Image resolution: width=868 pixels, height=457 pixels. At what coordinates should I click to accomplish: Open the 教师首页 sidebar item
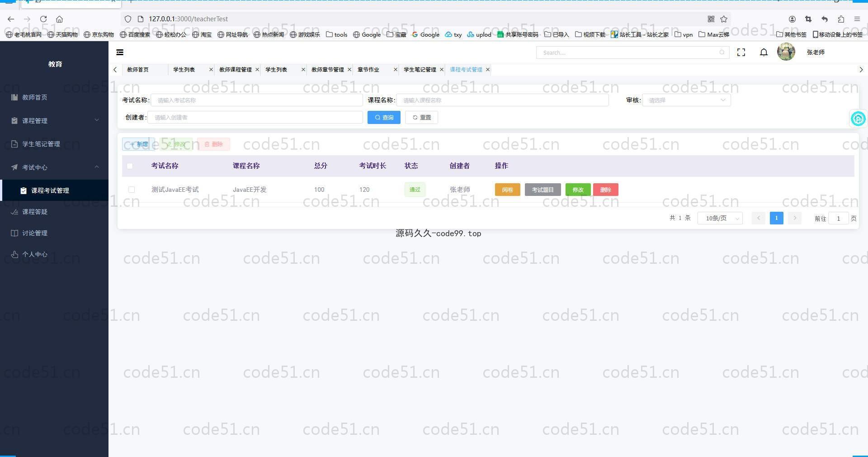coord(54,97)
